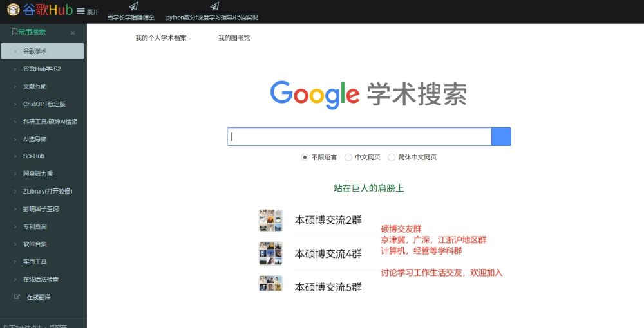The height and width of the screenshot is (328, 644).
Task: Click 讨论学习工作生活交友，欢迎加入 text
Action: tap(442, 273)
